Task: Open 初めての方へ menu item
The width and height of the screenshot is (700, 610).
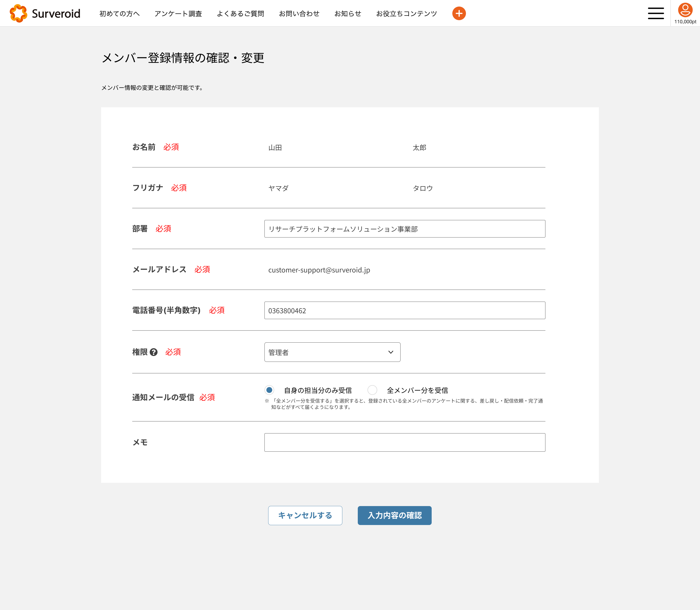Action: click(x=120, y=14)
